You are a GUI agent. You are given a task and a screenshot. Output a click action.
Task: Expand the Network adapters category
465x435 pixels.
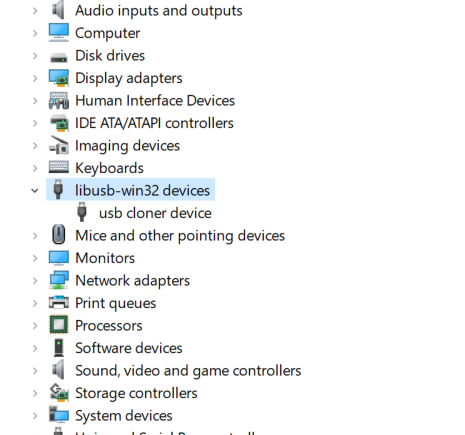[35, 281]
